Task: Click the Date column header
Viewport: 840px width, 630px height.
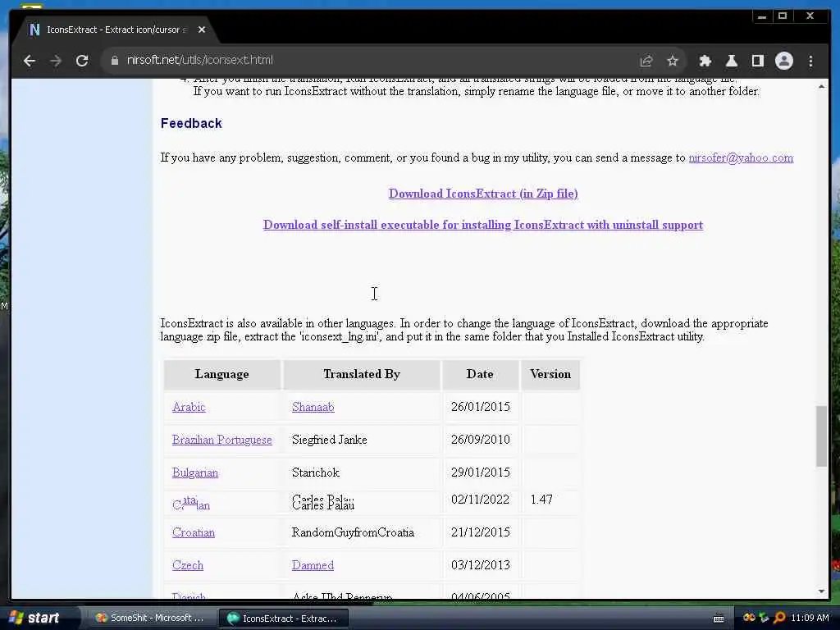Action: (x=480, y=374)
